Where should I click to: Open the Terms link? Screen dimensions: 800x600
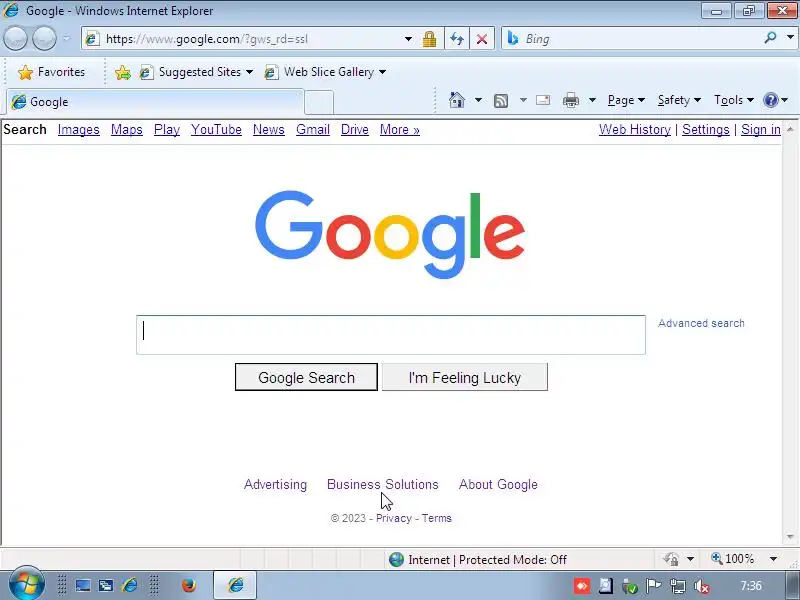click(437, 518)
